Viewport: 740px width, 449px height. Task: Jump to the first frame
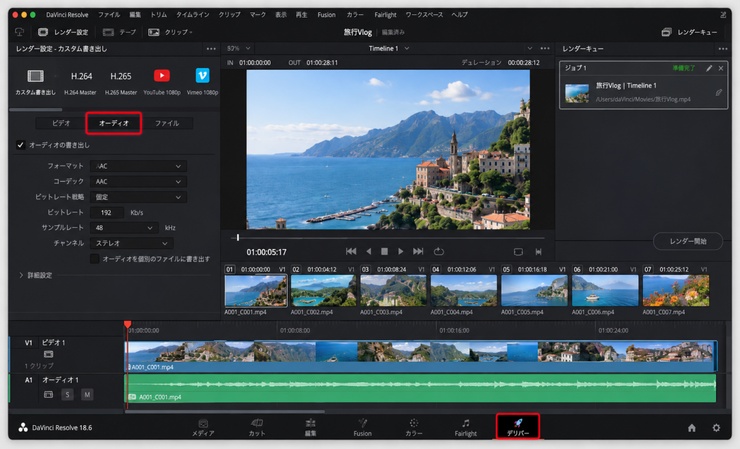click(351, 252)
